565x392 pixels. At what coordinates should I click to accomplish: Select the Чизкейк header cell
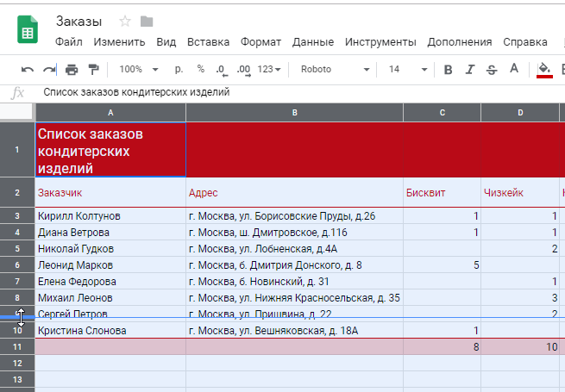tap(520, 193)
